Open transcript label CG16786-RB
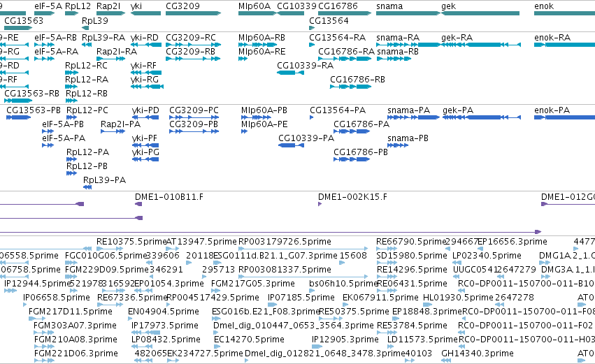Screen dimensions: 595x364 pos(357,80)
